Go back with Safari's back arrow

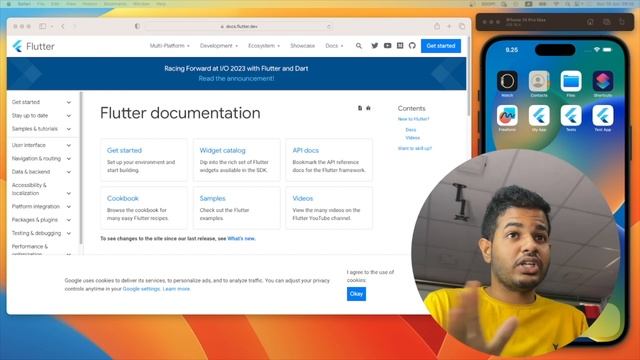pos(62,26)
